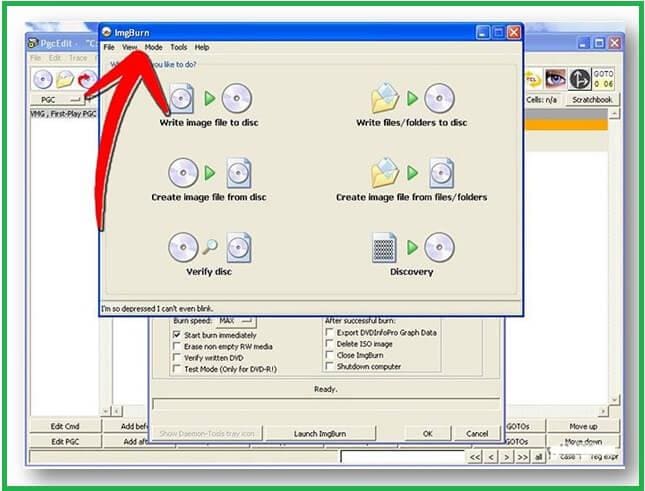The image size is (645, 491).
Task: Open the PgcEdit Trace menu
Action: pos(78,58)
